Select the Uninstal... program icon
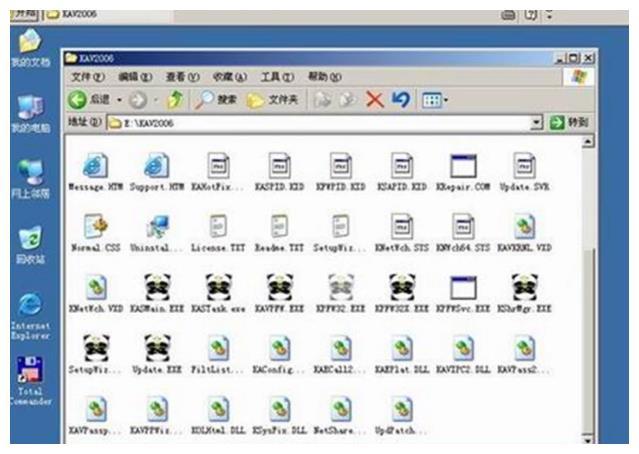 [157, 226]
